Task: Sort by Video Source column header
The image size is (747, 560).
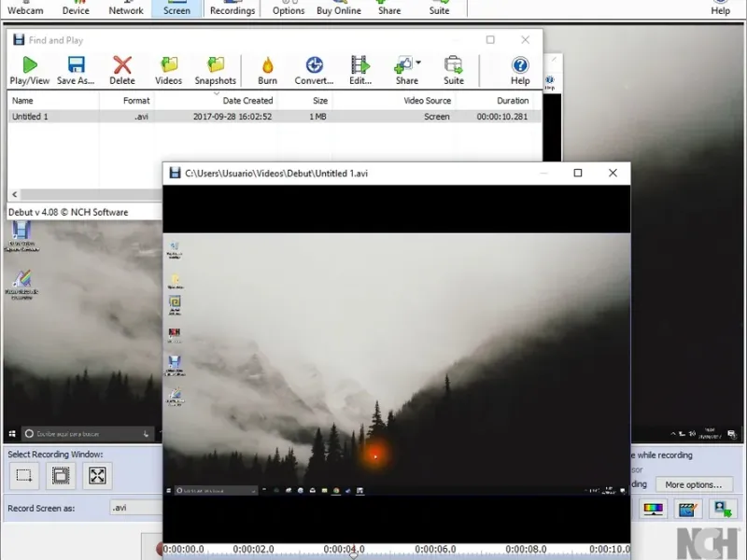Action: 394,101
